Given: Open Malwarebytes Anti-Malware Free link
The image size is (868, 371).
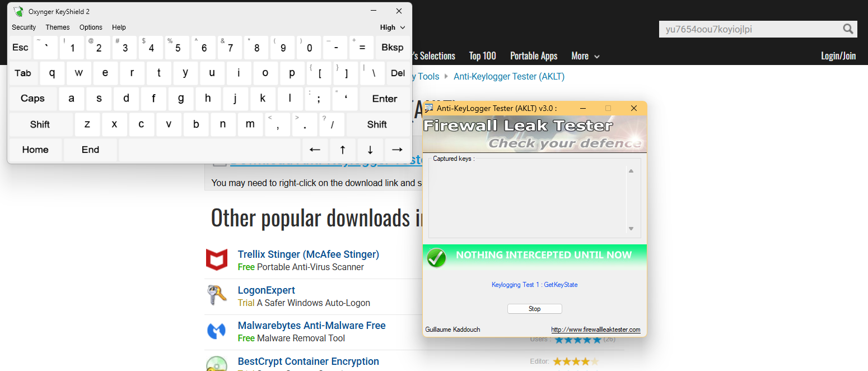Looking at the screenshot, I should 312,326.
